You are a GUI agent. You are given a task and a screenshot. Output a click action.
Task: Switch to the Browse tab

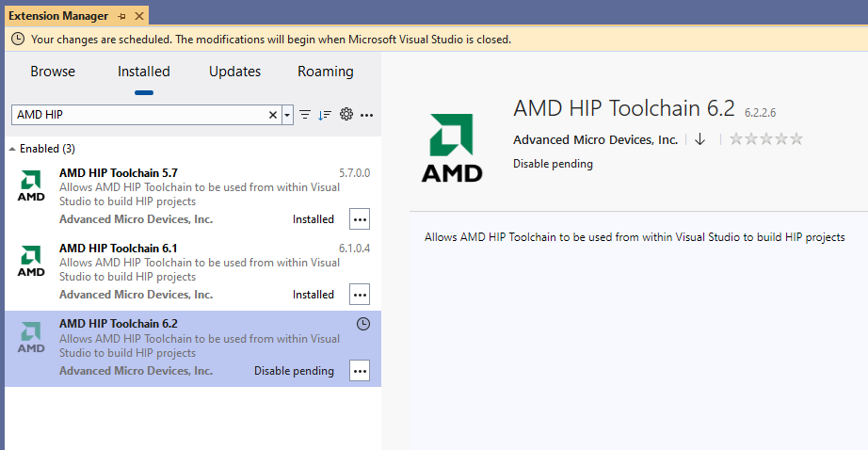pyautogui.click(x=53, y=72)
